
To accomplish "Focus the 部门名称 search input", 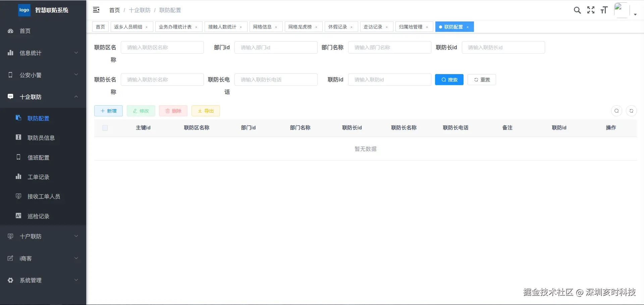I will point(390,48).
